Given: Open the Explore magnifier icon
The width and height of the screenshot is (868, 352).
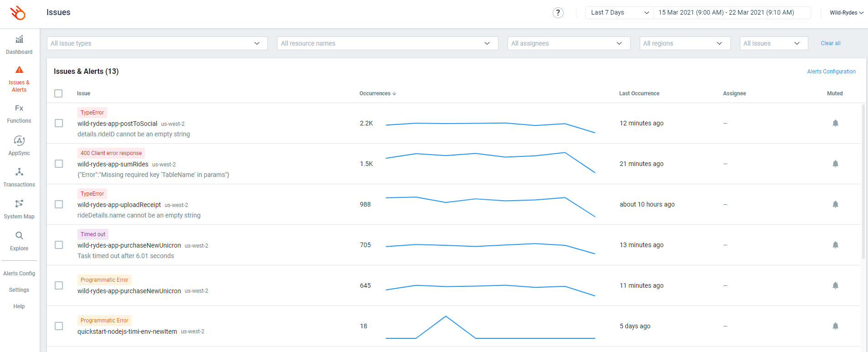Looking at the screenshot, I should tap(19, 235).
